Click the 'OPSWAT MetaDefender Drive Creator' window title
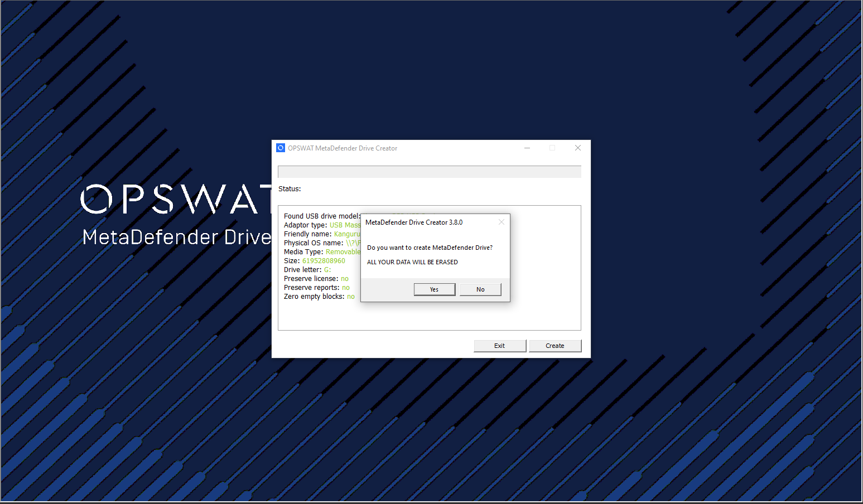Screen dimensions: 863x504 pyautogui.click(x=343, y=148)
